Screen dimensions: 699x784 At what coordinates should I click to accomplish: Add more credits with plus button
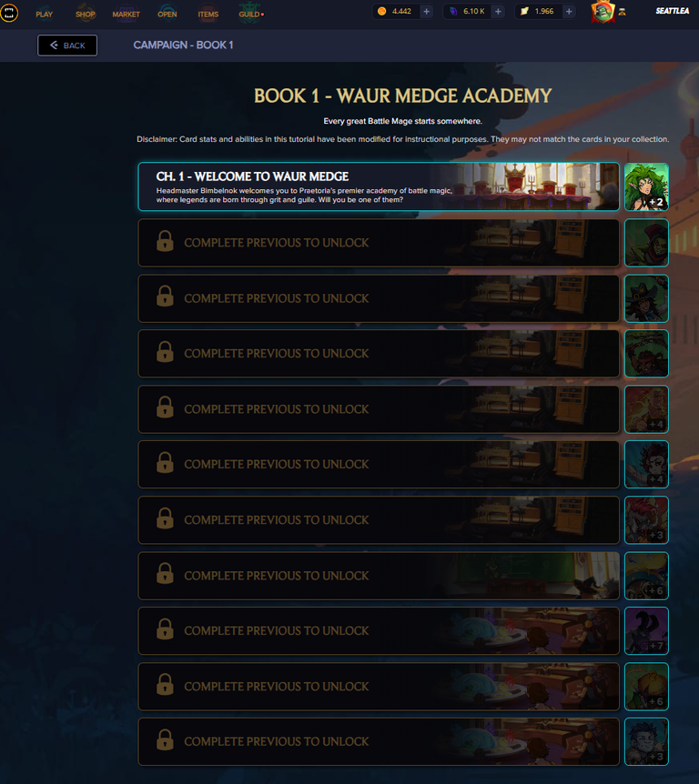point(426,12)
